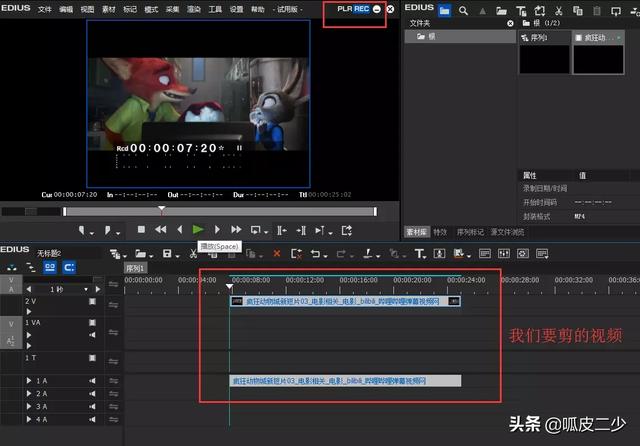Expand the 4 A audio track
The width and height of the screenshot is (640, 446).
click(x=29, y=420)
